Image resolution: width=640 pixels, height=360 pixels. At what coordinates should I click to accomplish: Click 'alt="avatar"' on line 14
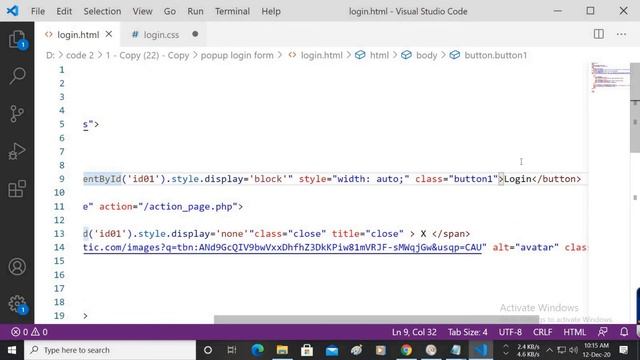click(526, 247)
